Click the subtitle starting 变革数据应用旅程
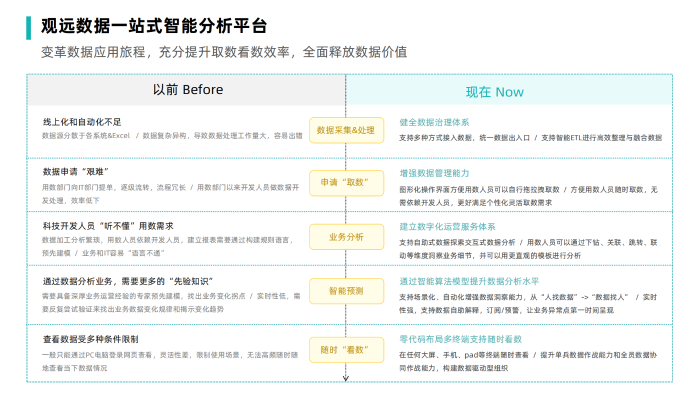 click(x=224, y=52)
